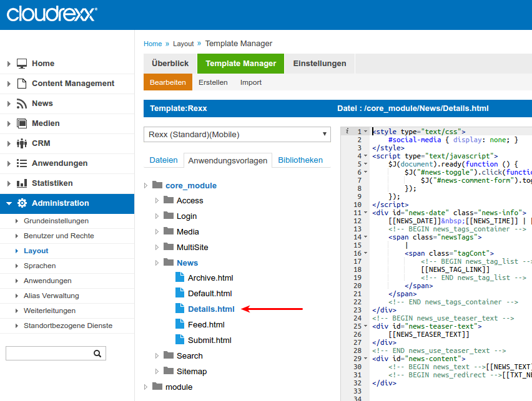The image size is (532, 401).
Task: Expand the Content Management menu arrow
Action: pos(9,84)
